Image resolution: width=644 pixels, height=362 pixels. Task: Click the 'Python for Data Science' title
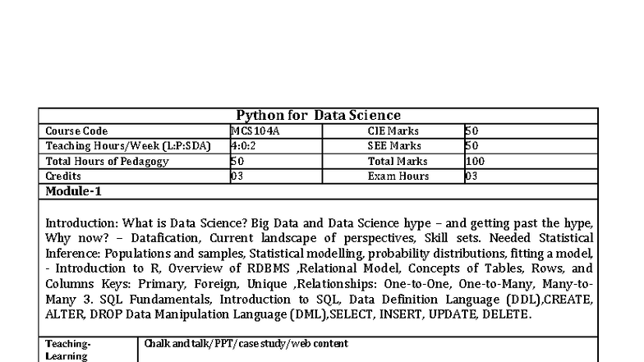point(318,116)
